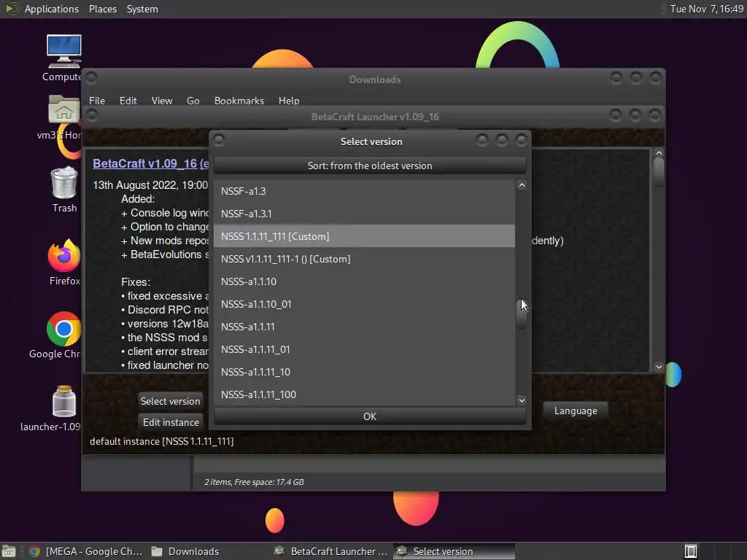This screenshot has width=747, height=560.
Task: Switch to Downloads window in taskbar
Action: [186, 551]
